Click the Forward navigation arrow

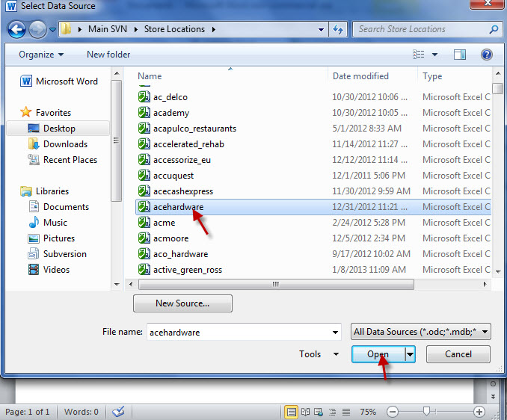(x=37, y=30)
